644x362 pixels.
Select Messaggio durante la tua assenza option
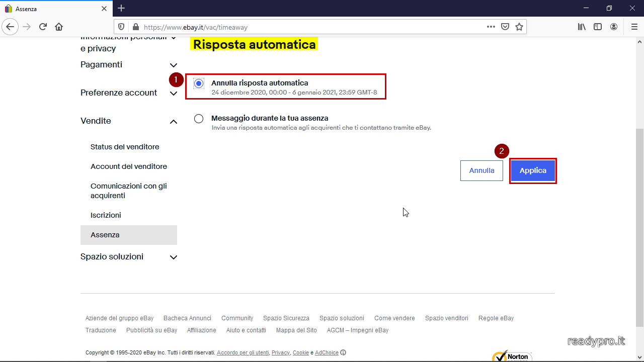click(199, 119)
